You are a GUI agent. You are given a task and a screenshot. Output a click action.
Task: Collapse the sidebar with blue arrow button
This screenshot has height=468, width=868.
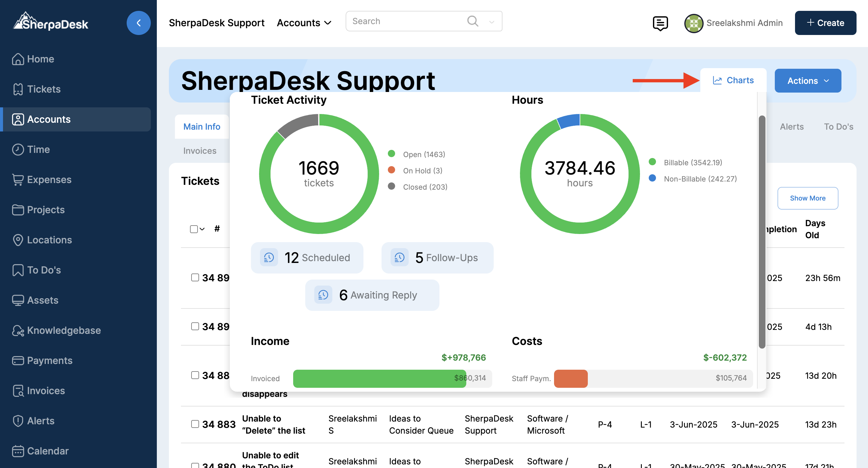tap(138, 23)
